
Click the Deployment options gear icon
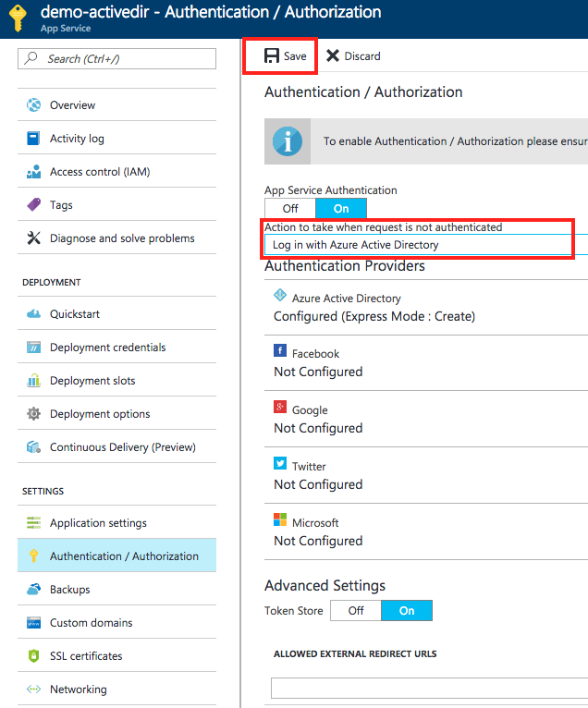34,413
